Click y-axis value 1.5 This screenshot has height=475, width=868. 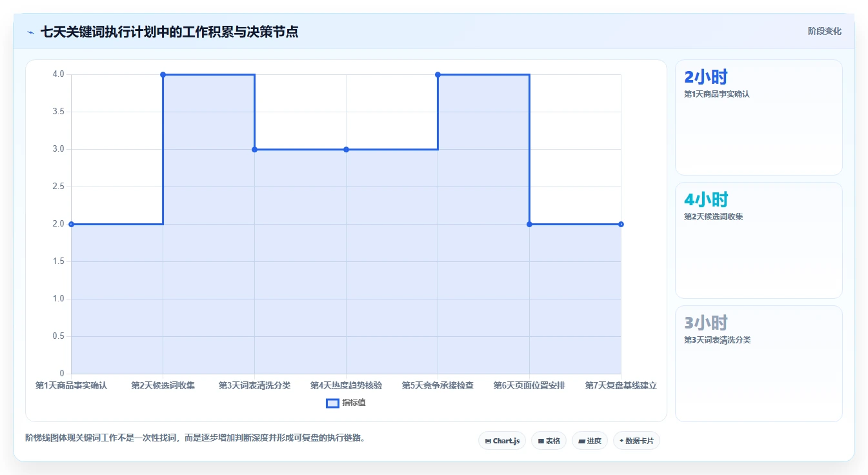59,261
